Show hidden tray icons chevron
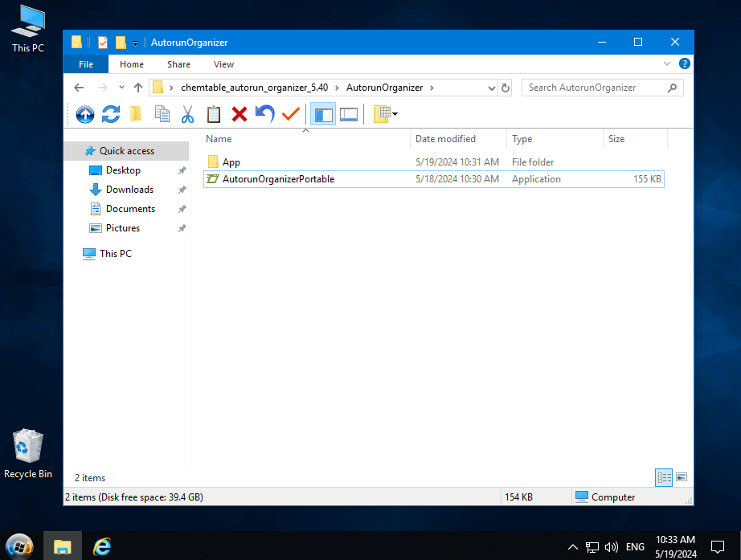The image size is (741, 560). (x=573, y=547)
